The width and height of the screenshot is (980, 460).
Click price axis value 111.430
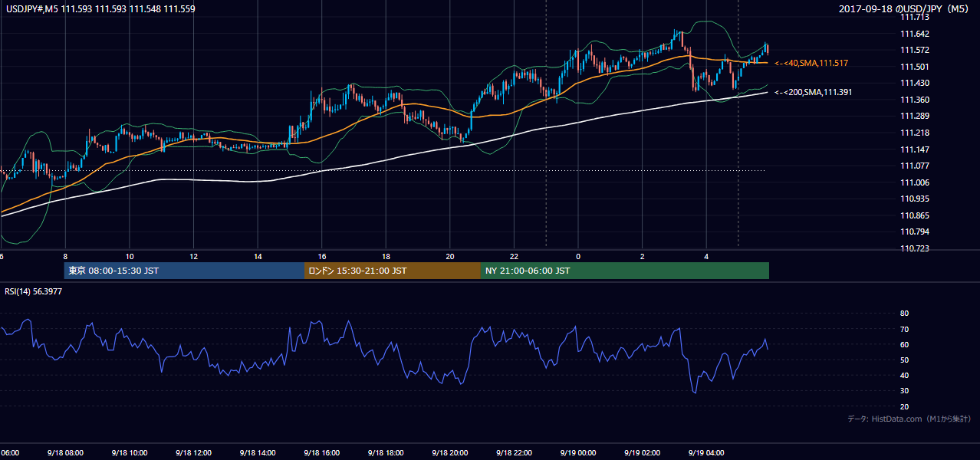tap(915, 83)
